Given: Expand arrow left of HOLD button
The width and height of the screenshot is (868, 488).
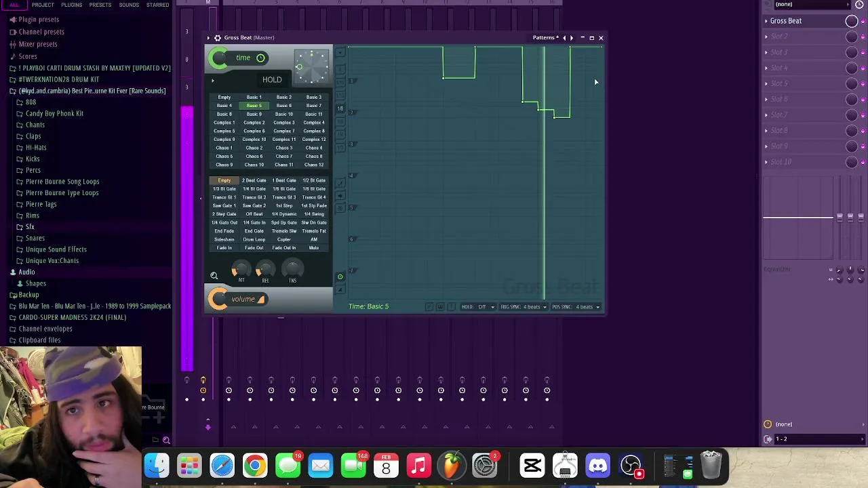Looking at the screenshot, I should coord(212,81).
